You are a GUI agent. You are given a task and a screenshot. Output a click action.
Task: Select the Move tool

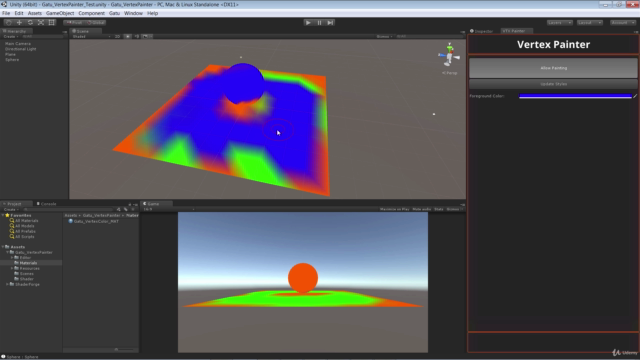point(19,22)
